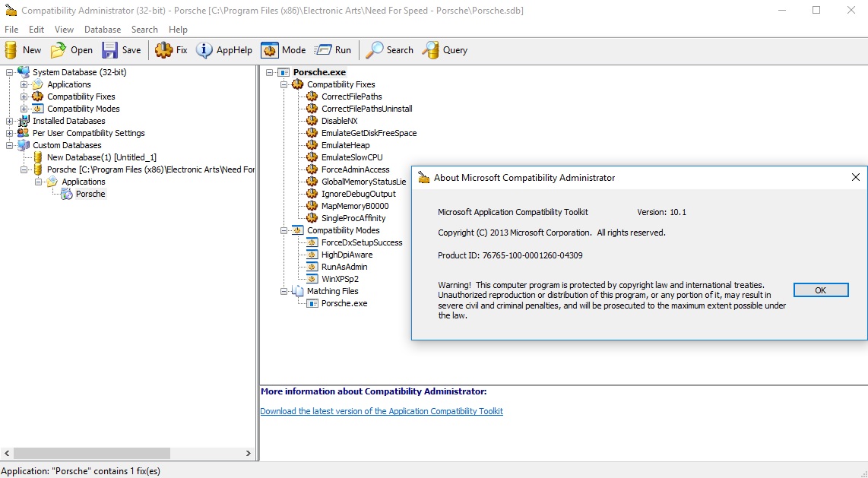Select the Custom Databases node
868x478 pixels.
[67, 145]
